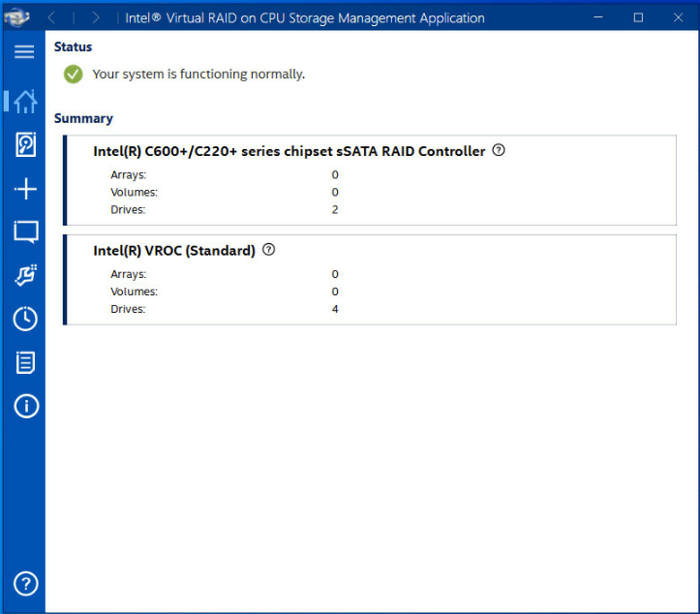The height and width of the screenshot is (614, 700).
Task: Open the document log list icon
Action: pos(25,362)
